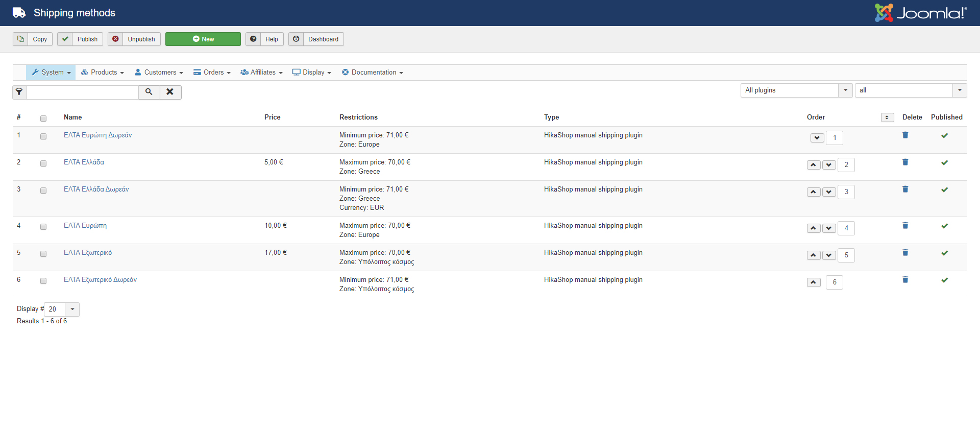Move ΕΛΤΑ Ελλάδα Δωρεάν up one position
Viewport: 980px width, 429px height.
(x=814, y=192)
